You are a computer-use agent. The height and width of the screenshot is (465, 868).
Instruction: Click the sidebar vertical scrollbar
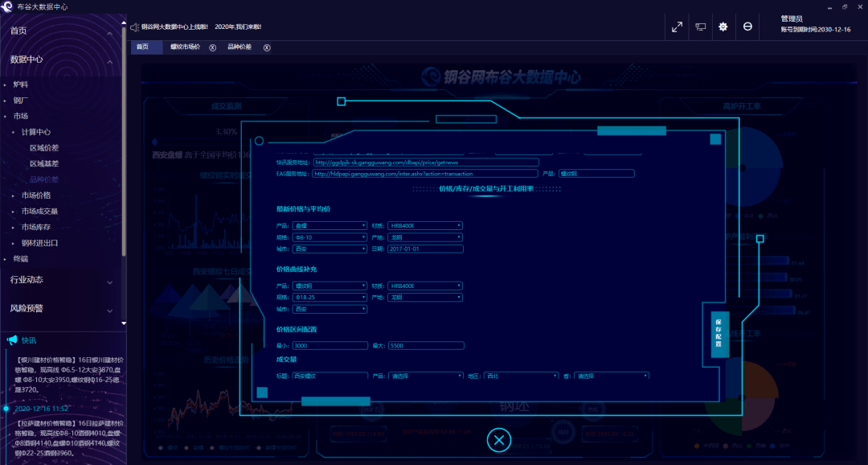click(124, 142)
